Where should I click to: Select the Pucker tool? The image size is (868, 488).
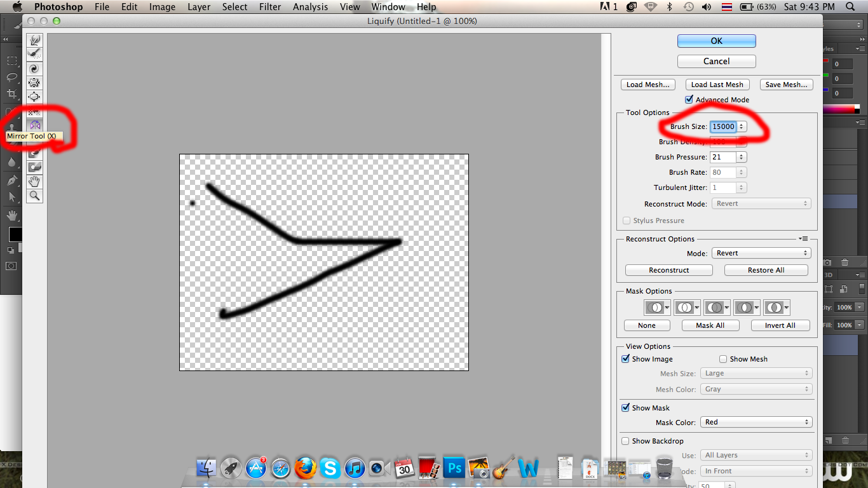35,83
